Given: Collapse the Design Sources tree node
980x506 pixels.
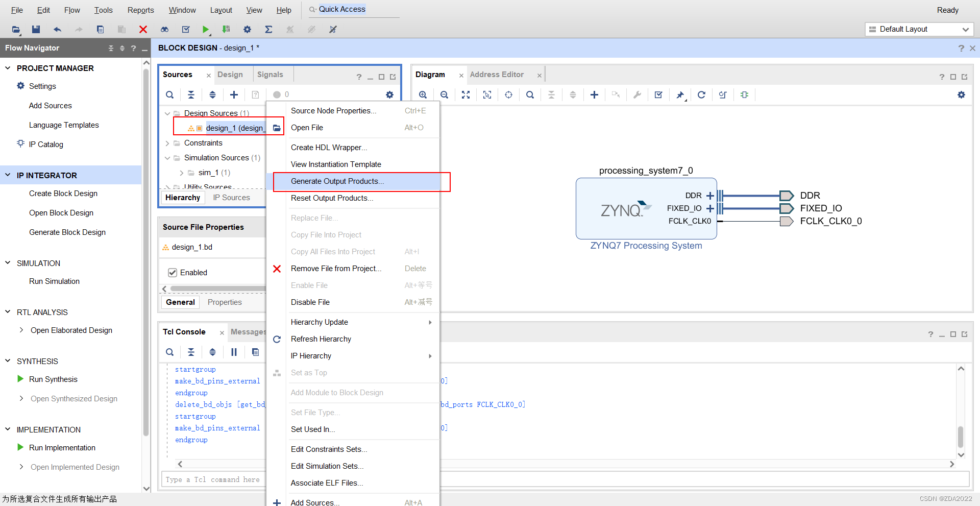Looking at the screenshot, I should pos(167,113).
